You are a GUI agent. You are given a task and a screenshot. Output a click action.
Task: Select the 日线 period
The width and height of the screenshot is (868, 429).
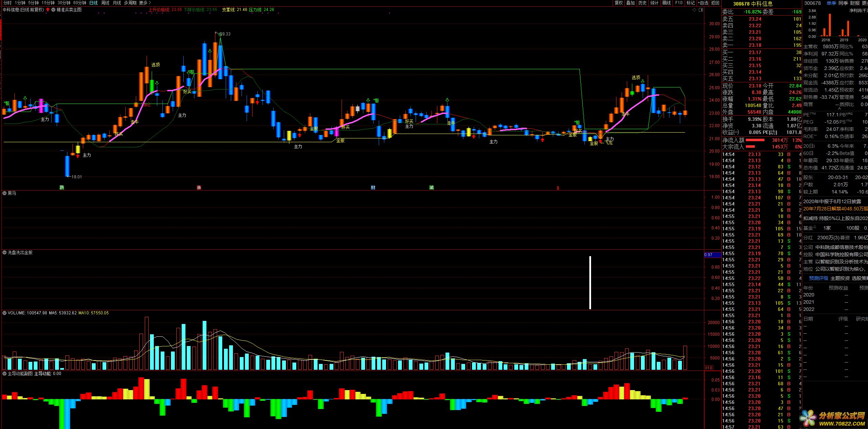coord(94,3)
